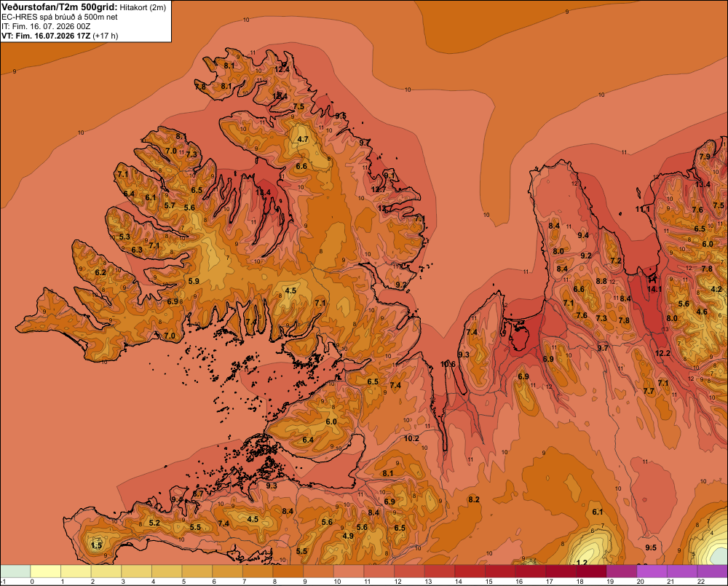Select the 4.2 temperature label

point(716,289)
